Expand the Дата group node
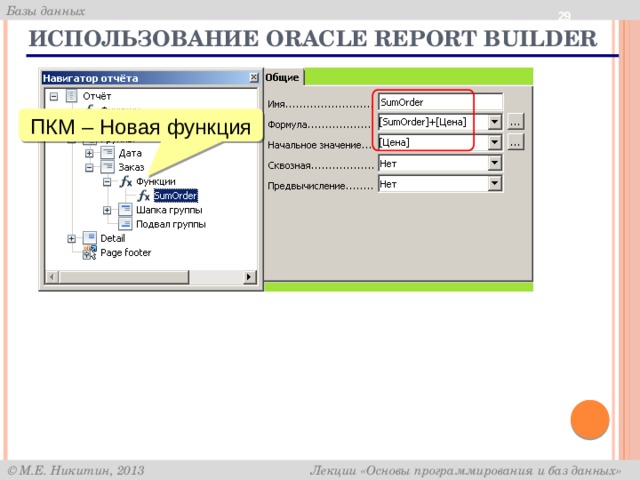Screen dimensions: 640x480 coord(89,153)
